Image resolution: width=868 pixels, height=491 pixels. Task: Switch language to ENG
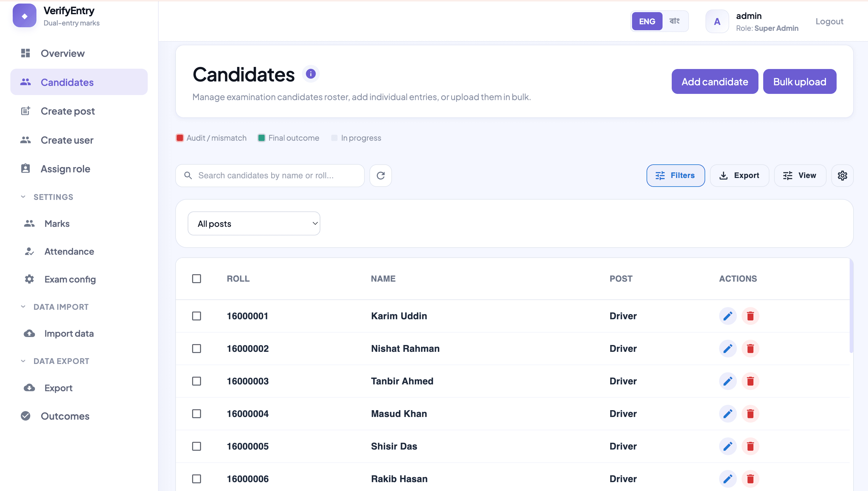click(x=647, y=21)
